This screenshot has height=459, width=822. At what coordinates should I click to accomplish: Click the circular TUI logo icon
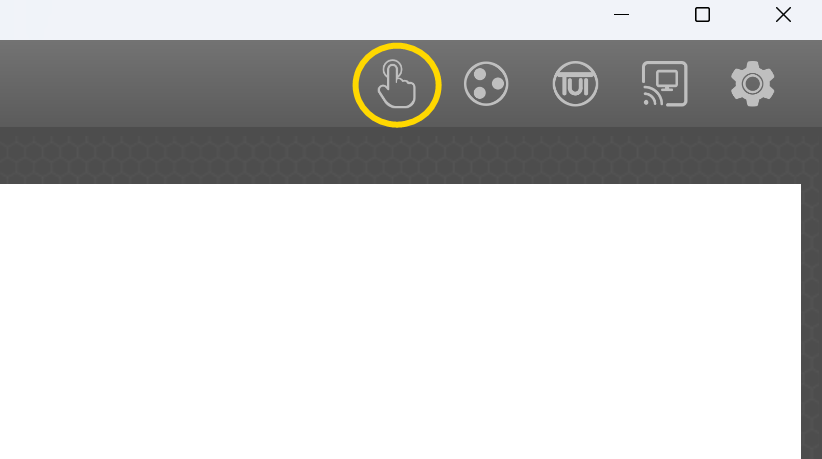coord(575,84)
